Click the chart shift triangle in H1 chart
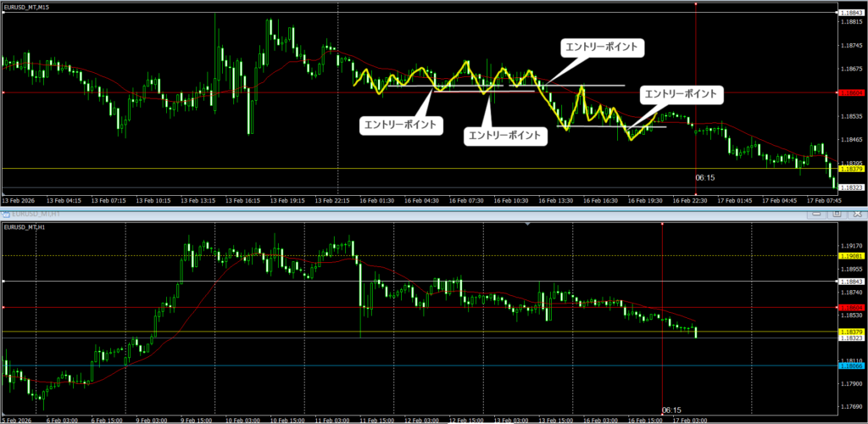The width and height of the screenshot is (868, 424). pyautogui.click(x=528, y=224)
